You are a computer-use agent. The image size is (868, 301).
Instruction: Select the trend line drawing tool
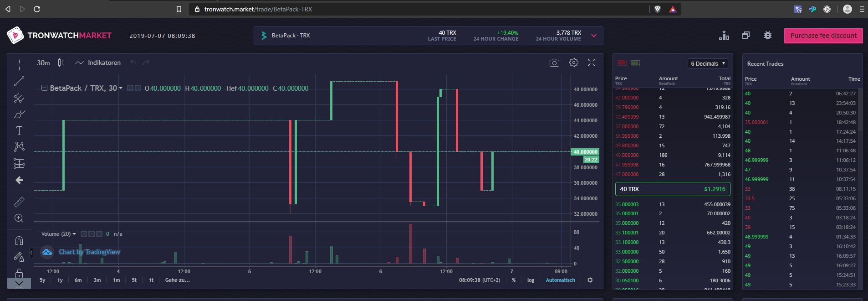[x=19, y=81]
